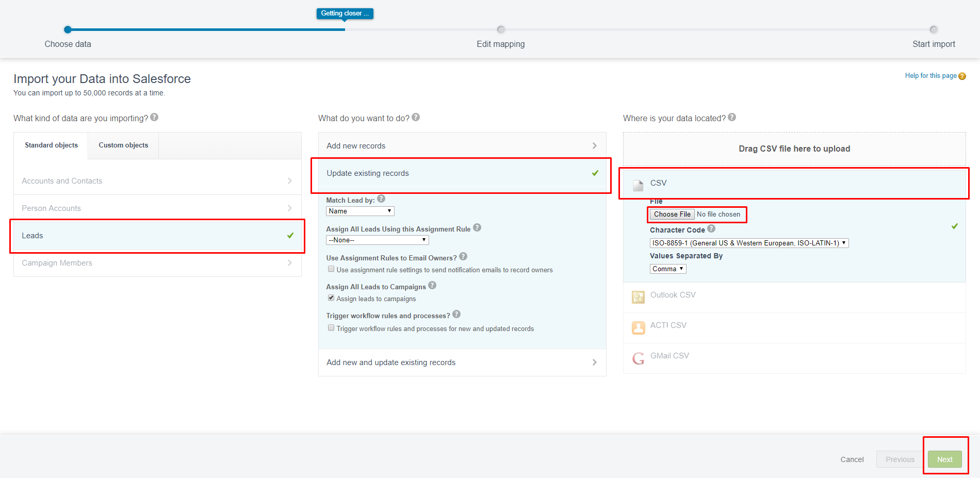Expand Person Accounts chevron
Screen dimensions: 980x478
pyautogui.click(x=290, y=208)
